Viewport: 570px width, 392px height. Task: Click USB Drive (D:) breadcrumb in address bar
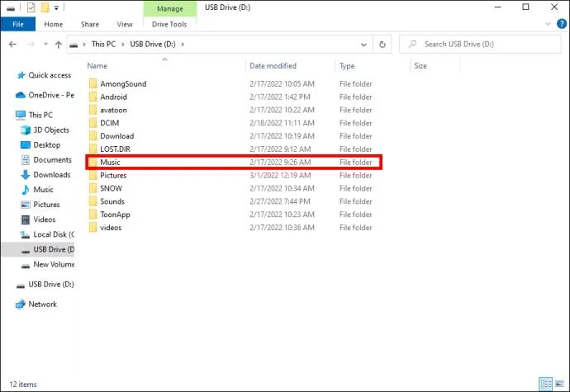[x=153, y=44]
